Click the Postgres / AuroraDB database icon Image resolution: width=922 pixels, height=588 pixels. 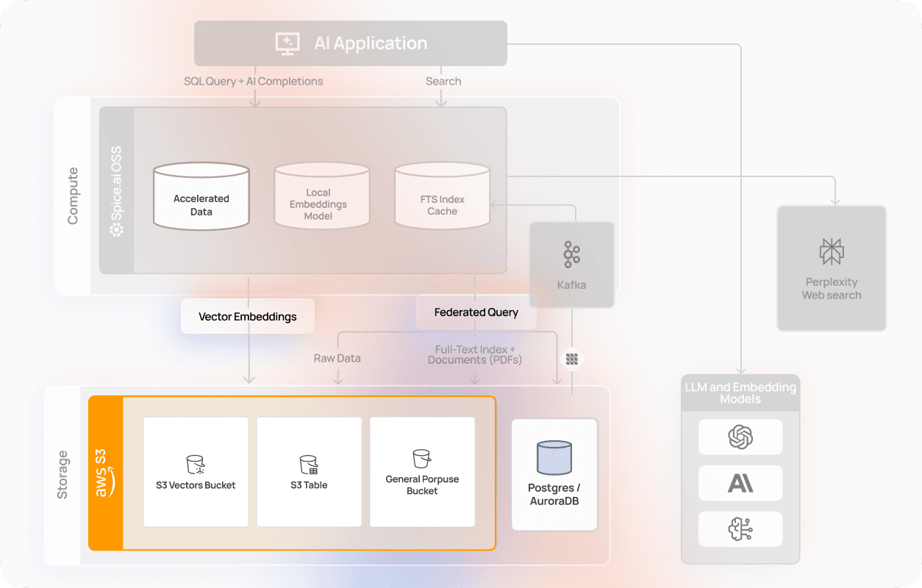554,457
